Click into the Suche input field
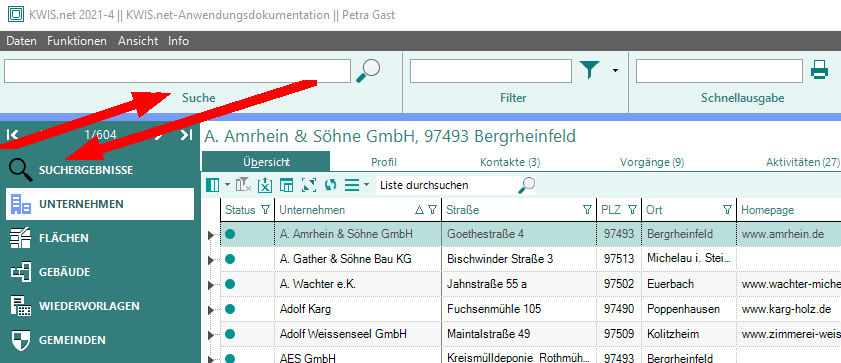 tap(177, 71)
